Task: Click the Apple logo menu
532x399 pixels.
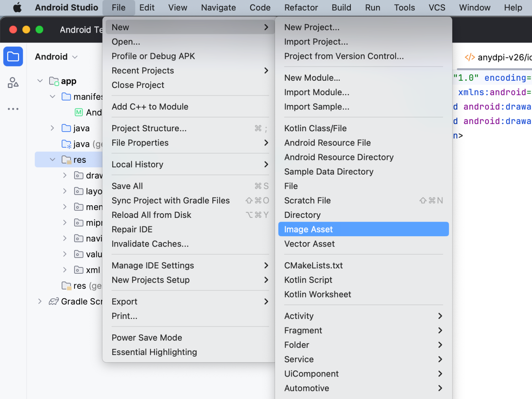Action: coord(17,8)
